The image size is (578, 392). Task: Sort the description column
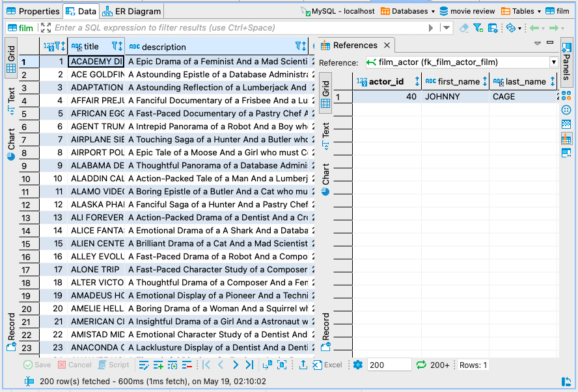(304, 46)
